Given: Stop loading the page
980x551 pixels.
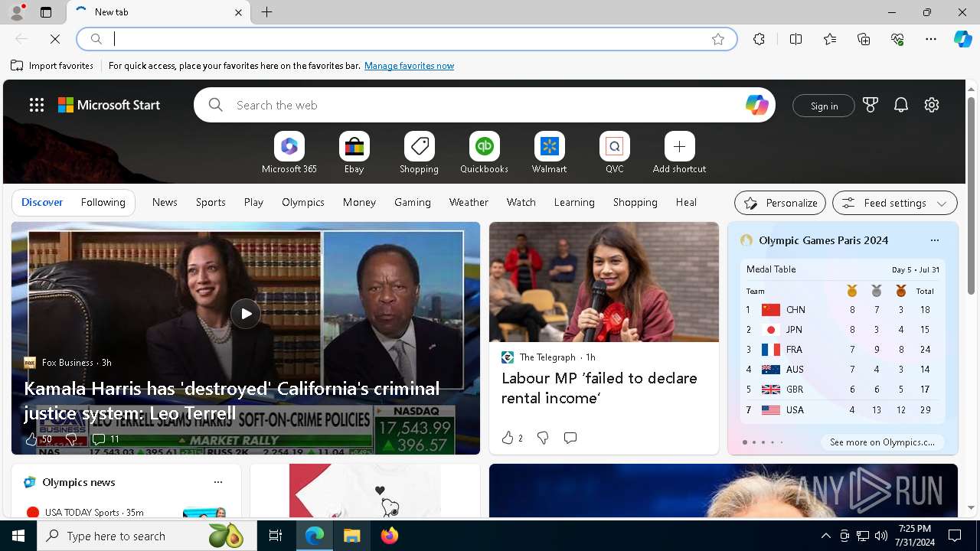Looking at the screenshot, I should click(55, 39).
